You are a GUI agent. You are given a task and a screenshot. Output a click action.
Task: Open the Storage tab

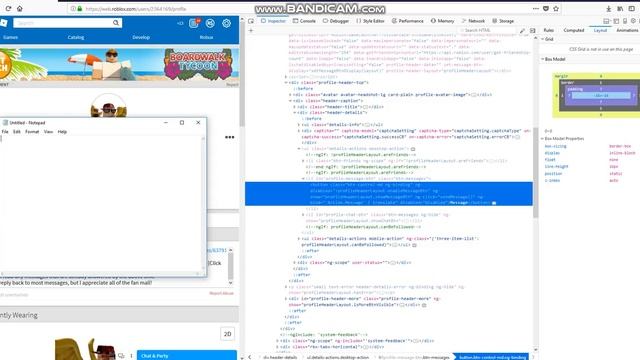[503, 21]
